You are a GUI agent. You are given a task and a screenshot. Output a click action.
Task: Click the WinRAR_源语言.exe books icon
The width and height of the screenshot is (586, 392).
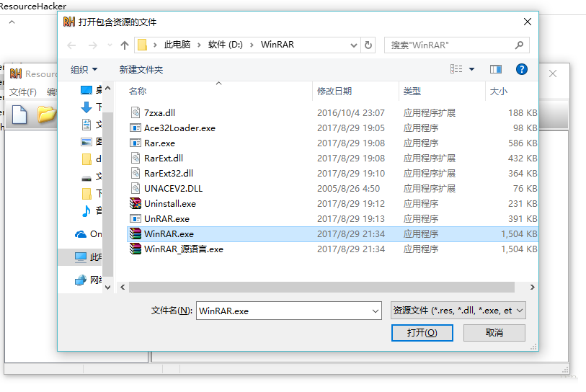tap(136, 249)
